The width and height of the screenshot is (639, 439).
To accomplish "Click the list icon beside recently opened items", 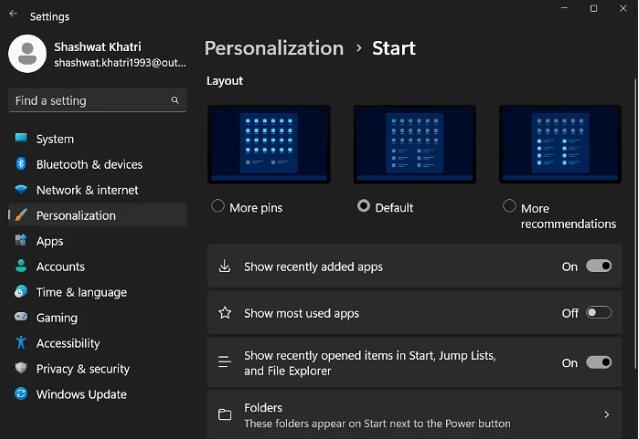I will (x=225, y=362).
